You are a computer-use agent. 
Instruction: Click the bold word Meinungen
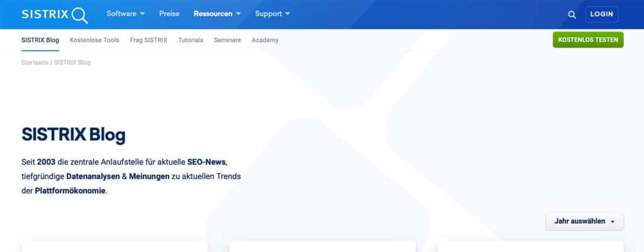(x=149, y=176)
